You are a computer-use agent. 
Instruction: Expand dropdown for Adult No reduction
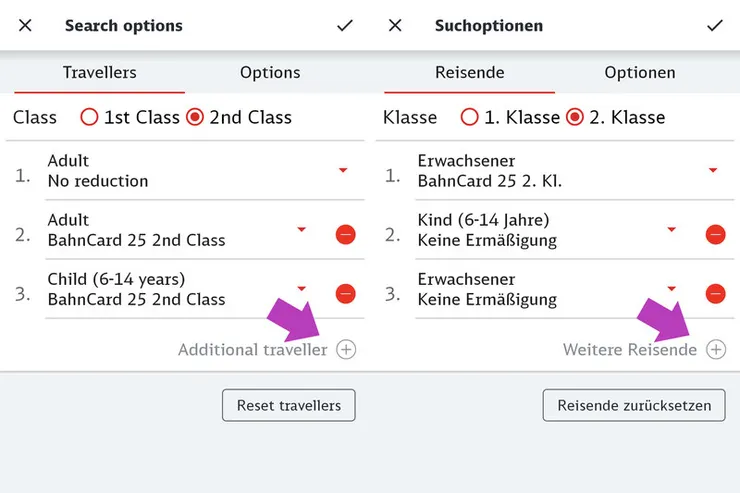[x=343, y=171]
